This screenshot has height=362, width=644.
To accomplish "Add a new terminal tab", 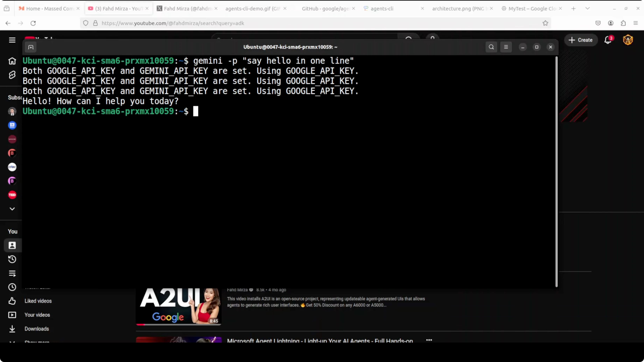I will [31, 47].
